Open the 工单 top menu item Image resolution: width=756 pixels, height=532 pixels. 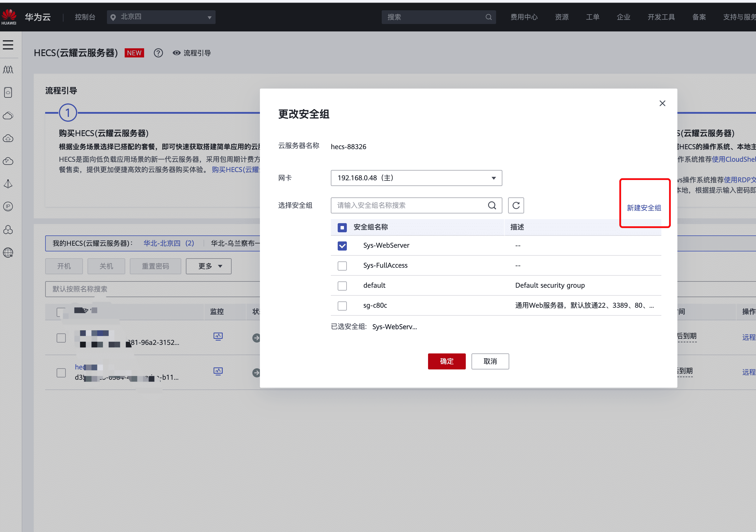592,17
